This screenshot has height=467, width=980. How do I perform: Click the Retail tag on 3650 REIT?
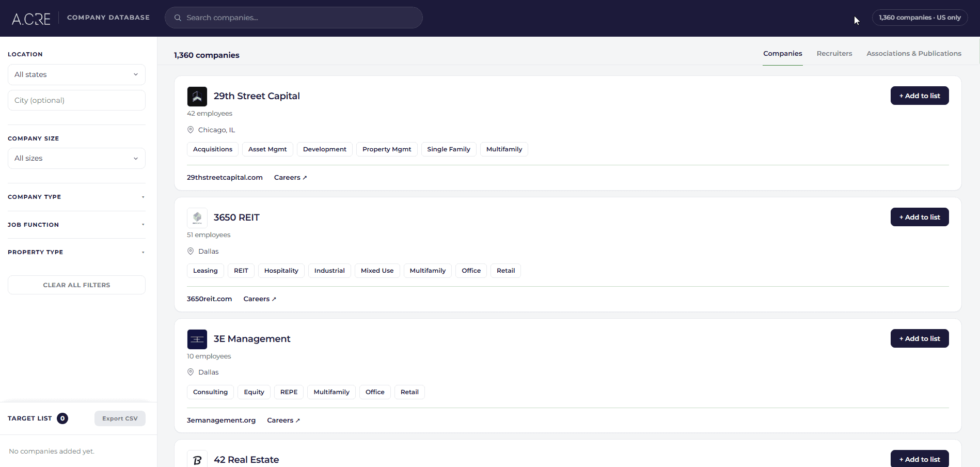click(506, 271)
